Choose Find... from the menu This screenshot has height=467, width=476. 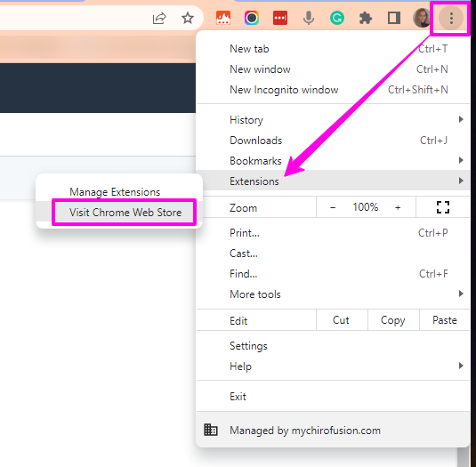coord(333,274)
